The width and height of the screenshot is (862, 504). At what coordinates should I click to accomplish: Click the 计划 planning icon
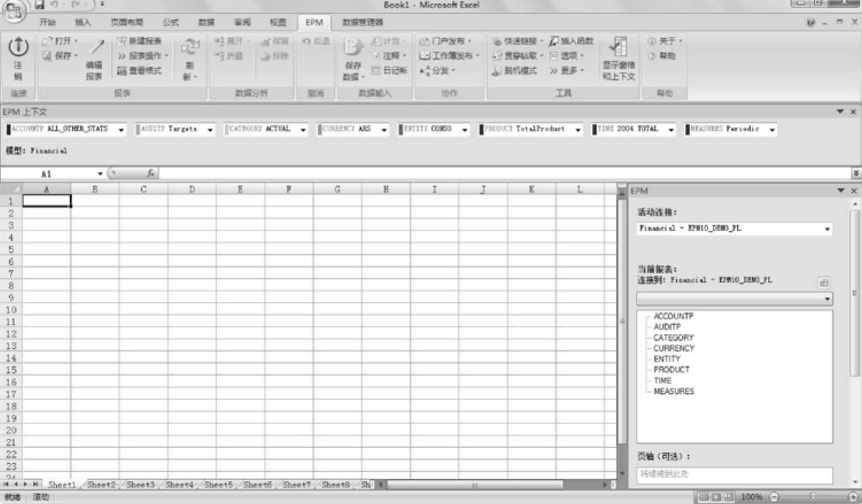pos(376,41)
